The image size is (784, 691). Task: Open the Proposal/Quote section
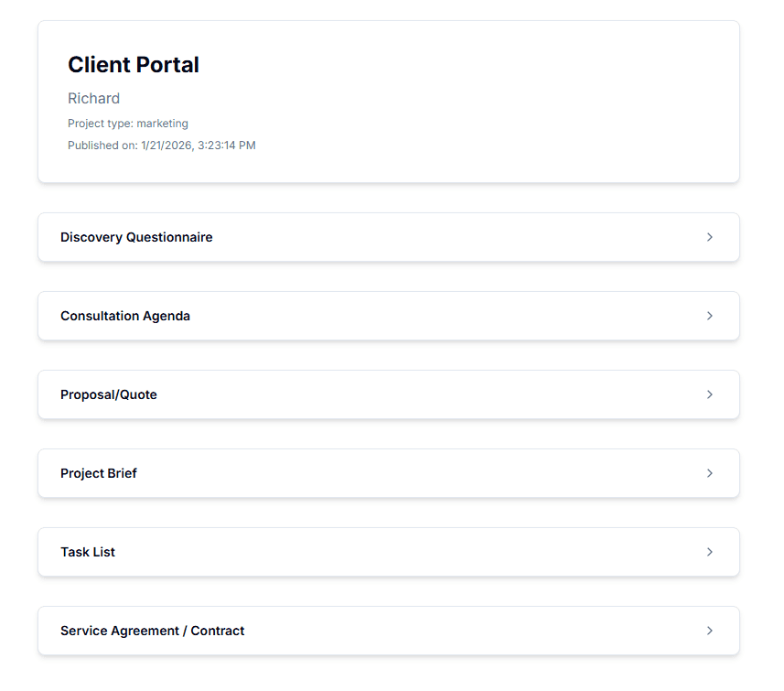(x=388, y=394)
